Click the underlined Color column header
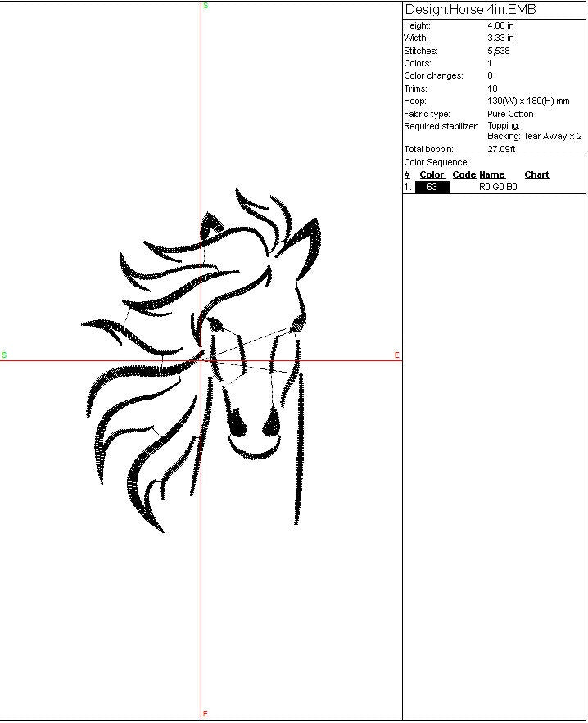The image size is (588, 723). (432, 175)
